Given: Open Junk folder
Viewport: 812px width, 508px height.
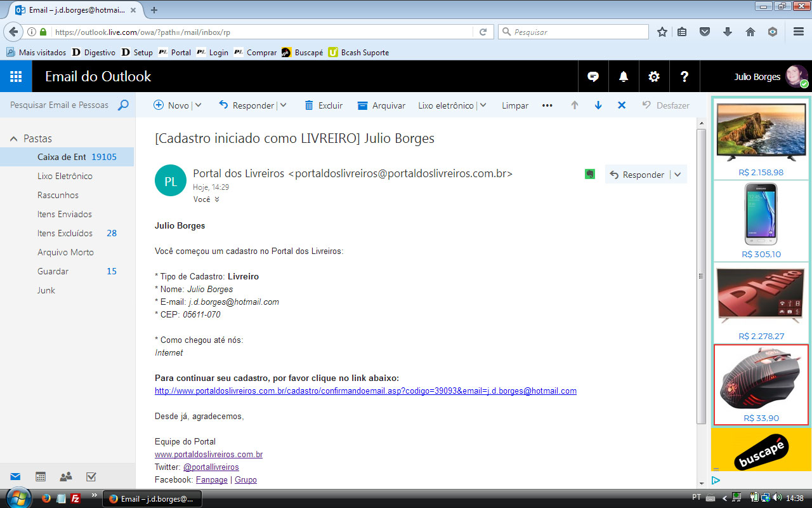Looking at the screenshot, I should (67, 290).
